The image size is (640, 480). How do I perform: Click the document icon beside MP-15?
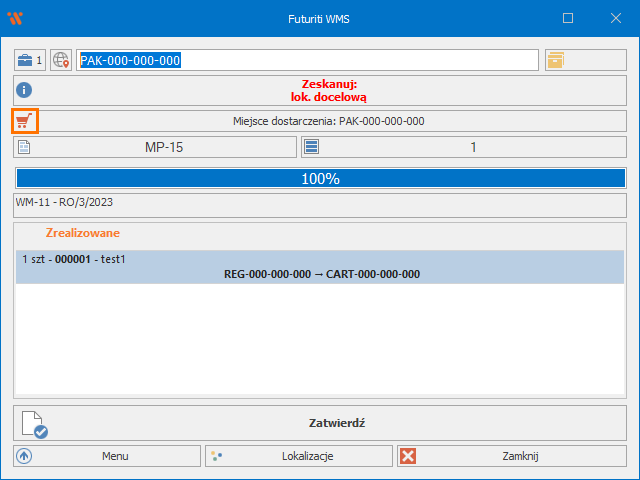tap(26, 147)
